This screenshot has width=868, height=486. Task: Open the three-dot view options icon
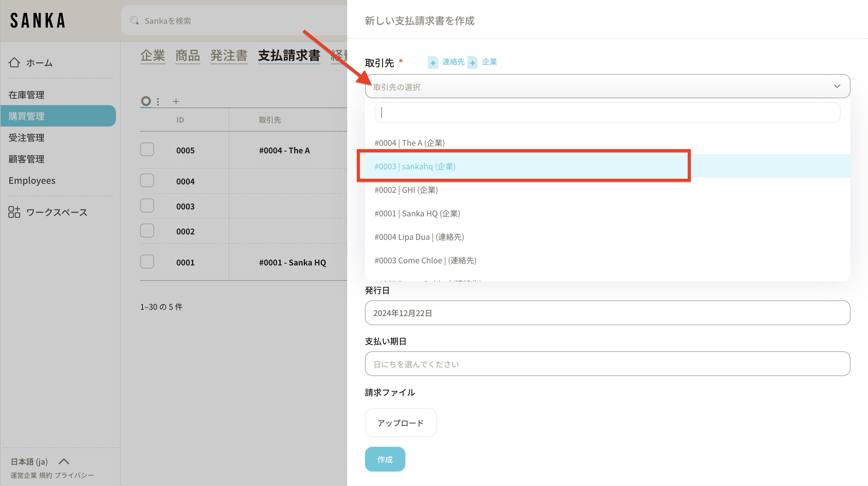[158, 102]
